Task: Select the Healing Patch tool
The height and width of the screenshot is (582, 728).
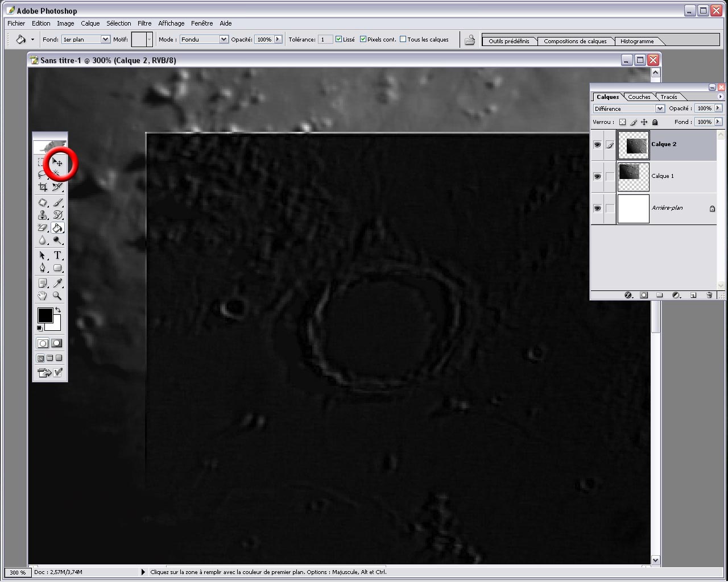Action: click(x=43, y=202)
